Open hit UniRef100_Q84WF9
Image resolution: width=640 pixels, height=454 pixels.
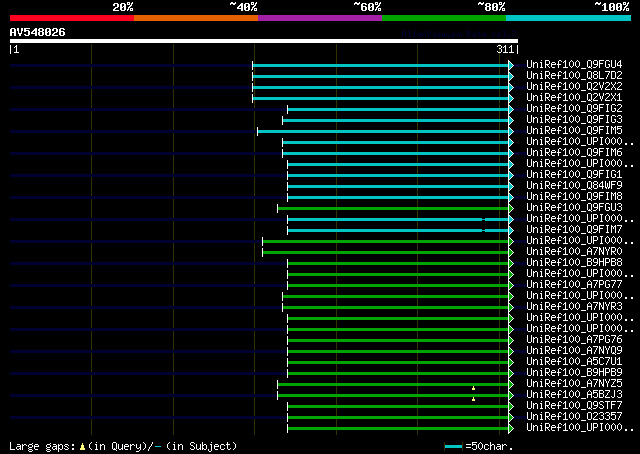click(x=574, y=185)
